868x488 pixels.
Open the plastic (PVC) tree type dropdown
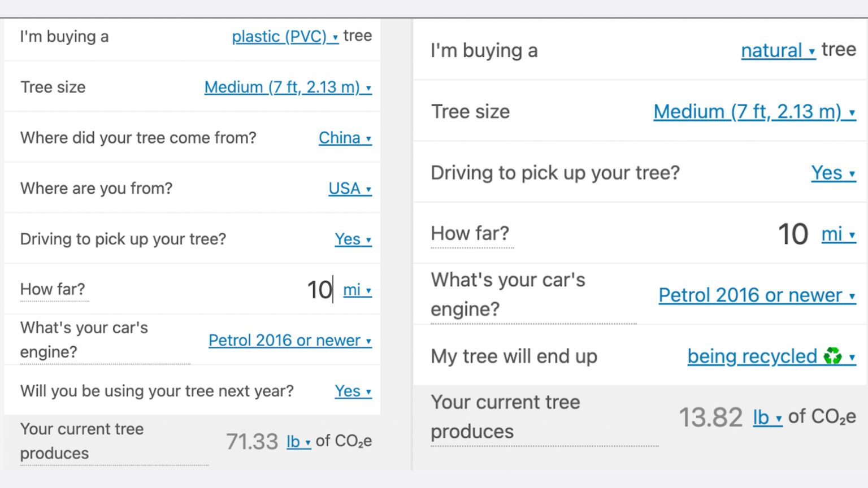click(285, 37)
